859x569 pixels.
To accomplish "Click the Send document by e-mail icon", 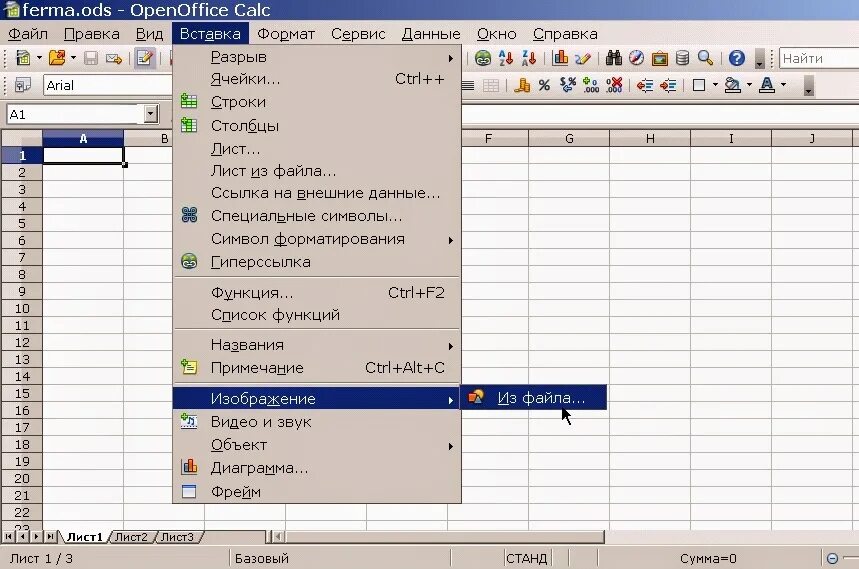I will 113,58.
